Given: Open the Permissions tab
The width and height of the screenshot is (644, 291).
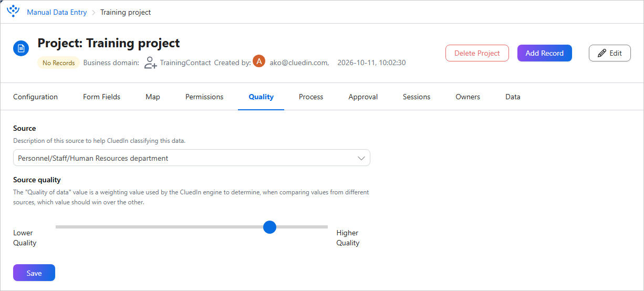Looking at the screenshot, I should click(x=204, y=97).
